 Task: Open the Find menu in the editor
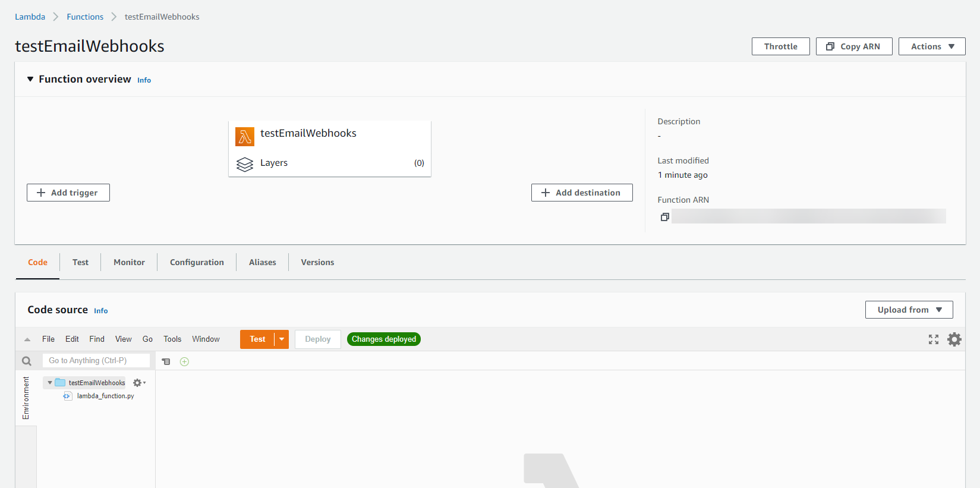click(97, 339)
